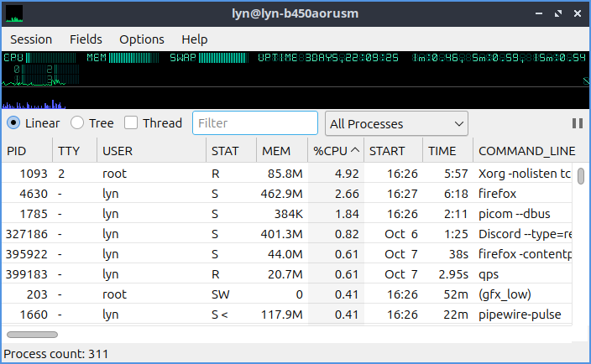Screen dimensions: 591x364
Task: Click the Filter text field
Action: (x=255, y=123)
